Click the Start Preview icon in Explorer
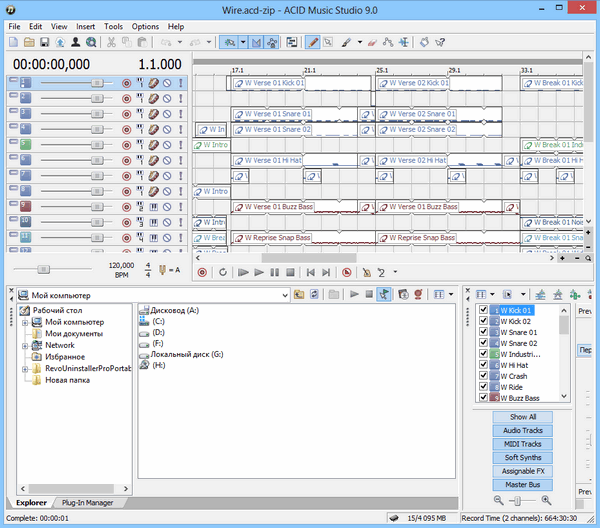The height and width of the screenshot is (528, 600). coord(353,294)
